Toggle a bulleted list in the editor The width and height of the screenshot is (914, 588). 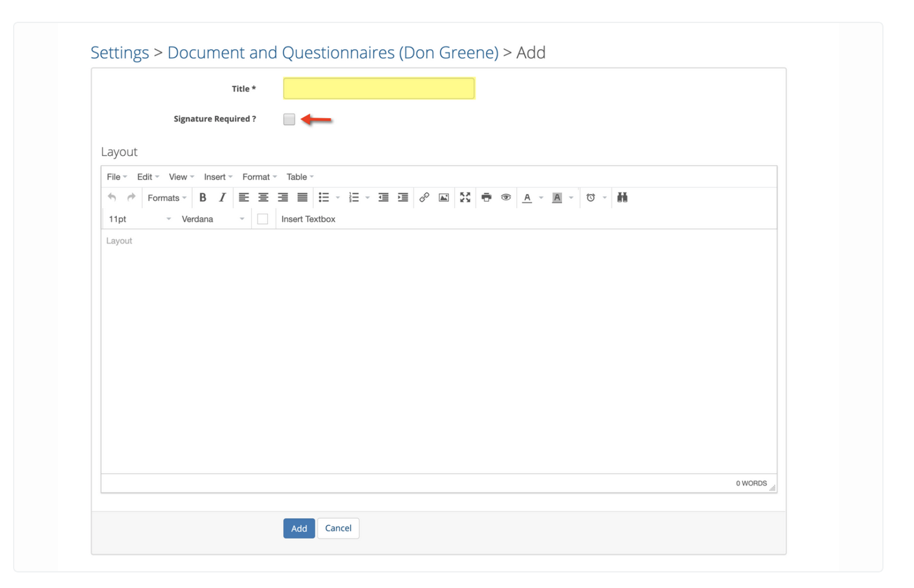324,197
